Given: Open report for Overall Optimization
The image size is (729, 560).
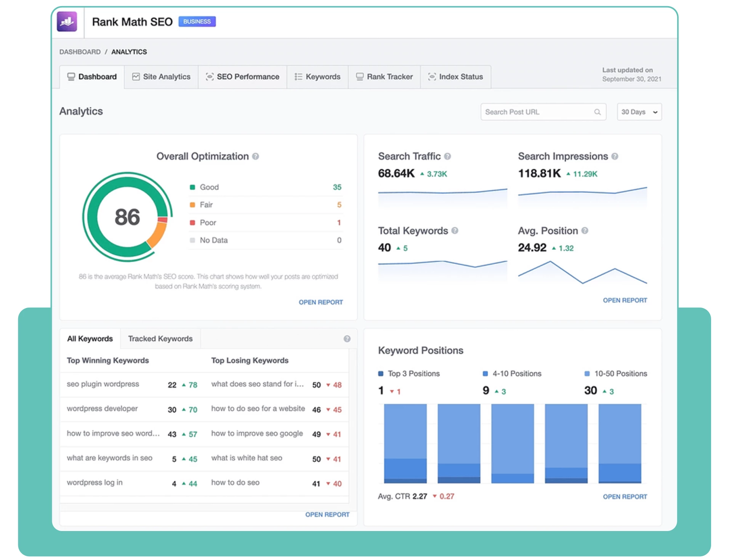Looking at the screenshot, I should pos(320,302).
